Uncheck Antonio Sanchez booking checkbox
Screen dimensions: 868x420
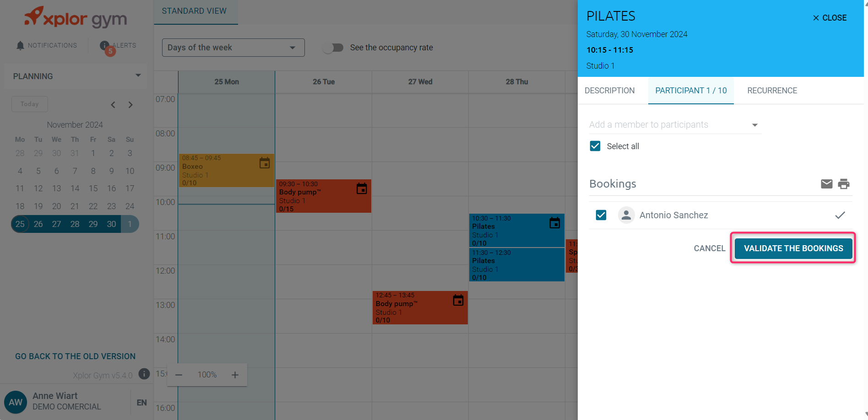[x=601, y=215]
